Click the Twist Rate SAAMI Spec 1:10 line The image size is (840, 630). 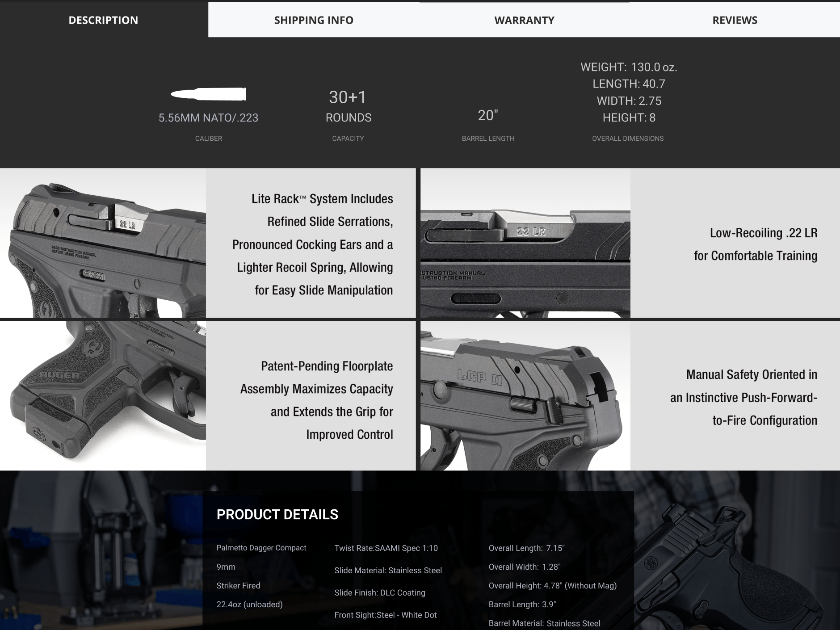pyautogui.click(x=386, y=548)
